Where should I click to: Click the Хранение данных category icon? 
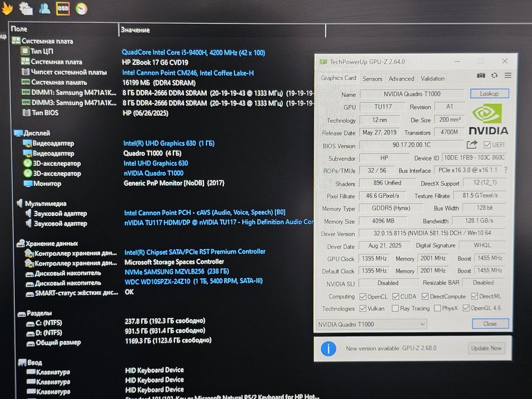(21, 243)
